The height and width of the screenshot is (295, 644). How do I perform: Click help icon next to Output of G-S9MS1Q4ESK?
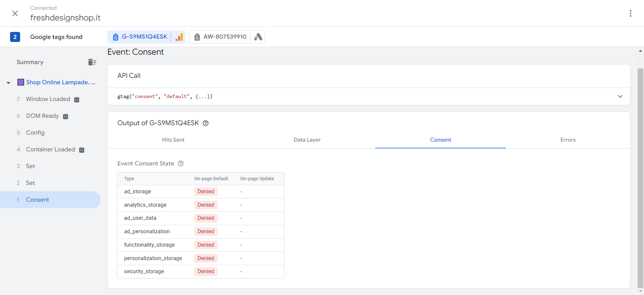click(x=206, y=123)
